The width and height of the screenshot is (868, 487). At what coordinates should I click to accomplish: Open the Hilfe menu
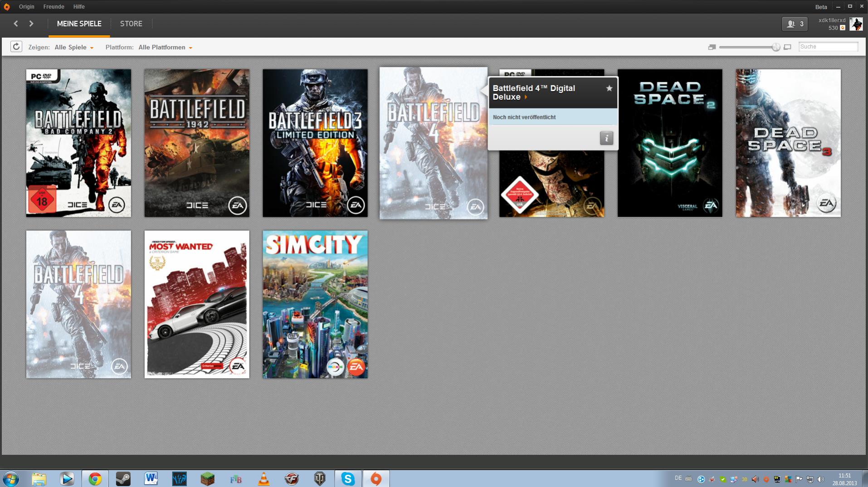coord(79,7)
